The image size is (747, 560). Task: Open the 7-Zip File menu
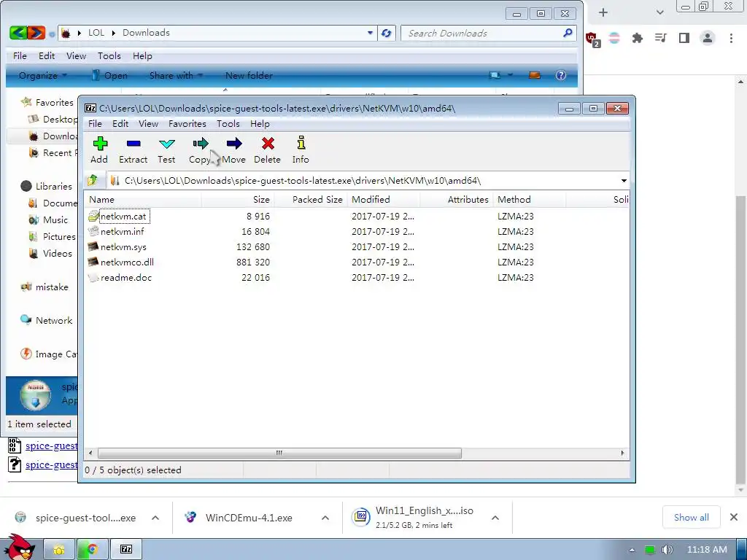coord(95,124)
